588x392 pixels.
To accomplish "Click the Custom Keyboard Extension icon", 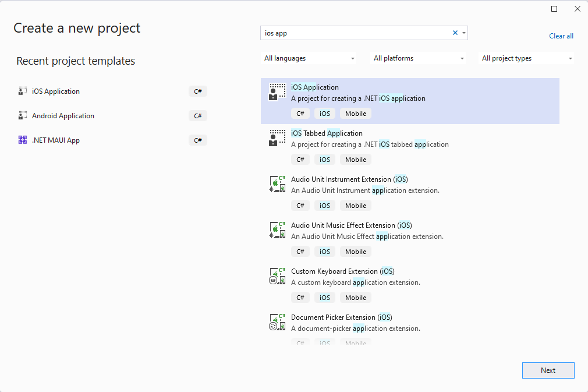I will point(277,276).
